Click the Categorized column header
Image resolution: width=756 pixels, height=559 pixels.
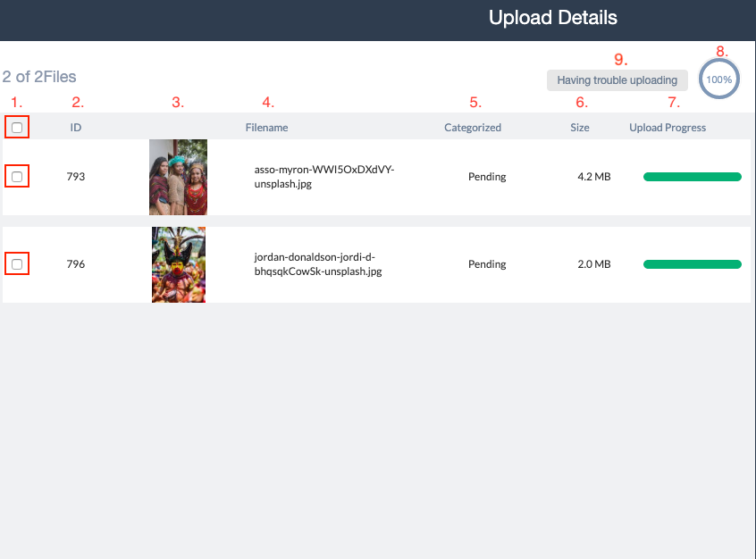click(x=473, y=128)
